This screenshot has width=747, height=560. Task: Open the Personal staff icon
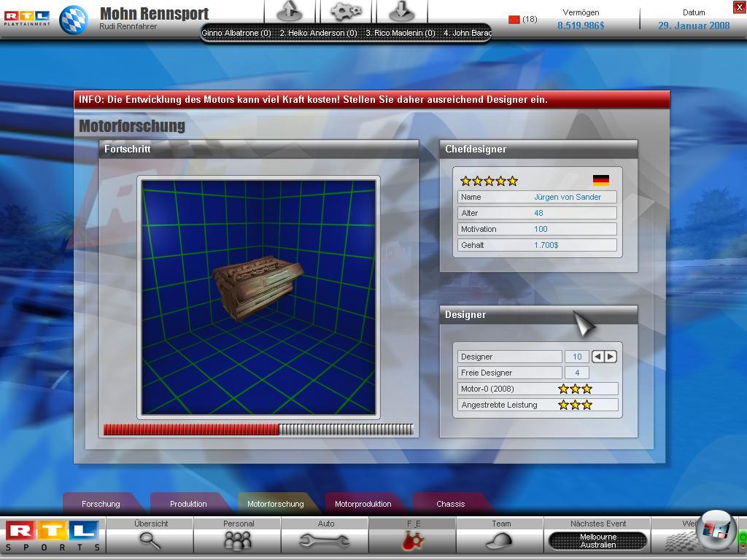tap(238, 540)
